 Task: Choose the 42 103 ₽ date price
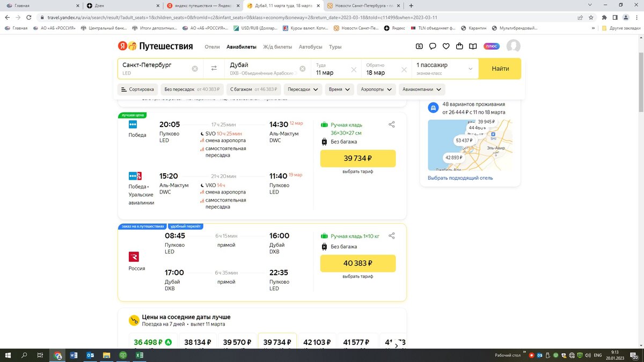[317, 341]
